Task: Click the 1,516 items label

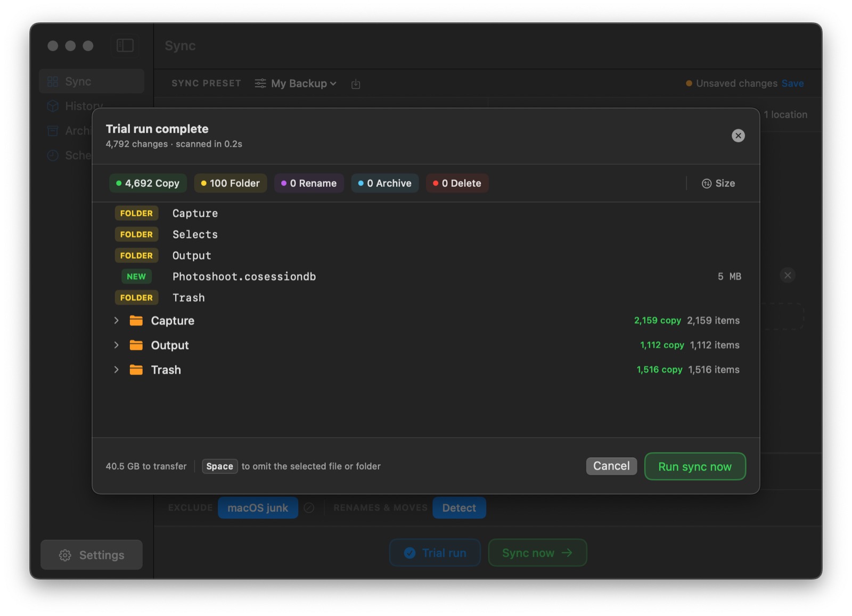Action: click(714, 369)
